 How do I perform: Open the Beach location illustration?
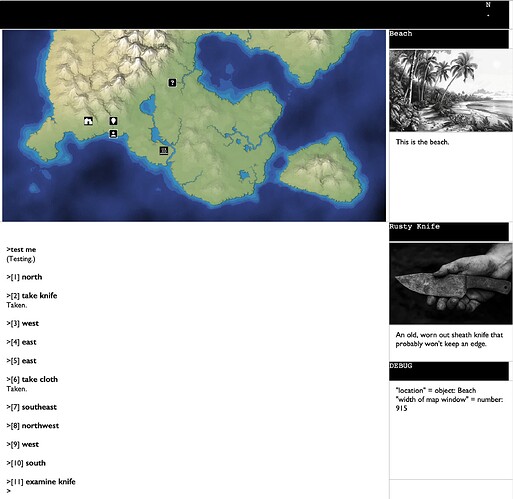(x=450, y=91)
